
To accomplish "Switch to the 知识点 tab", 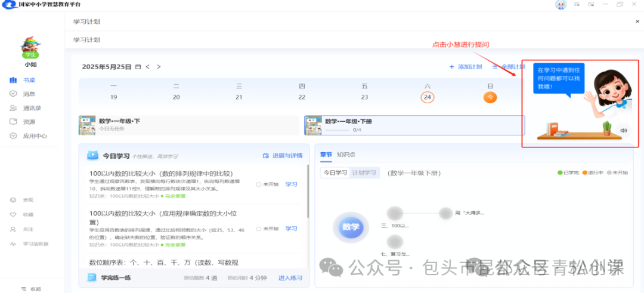I will click(x=346, y=155).
